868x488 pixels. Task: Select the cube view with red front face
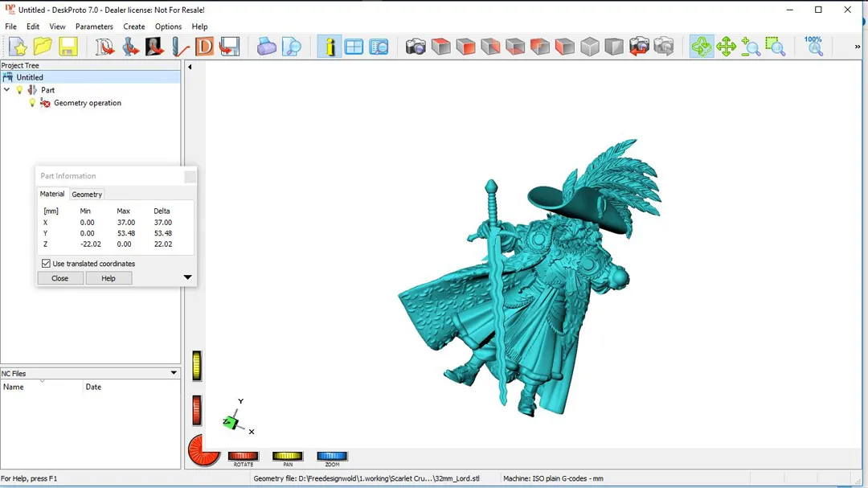465,47
